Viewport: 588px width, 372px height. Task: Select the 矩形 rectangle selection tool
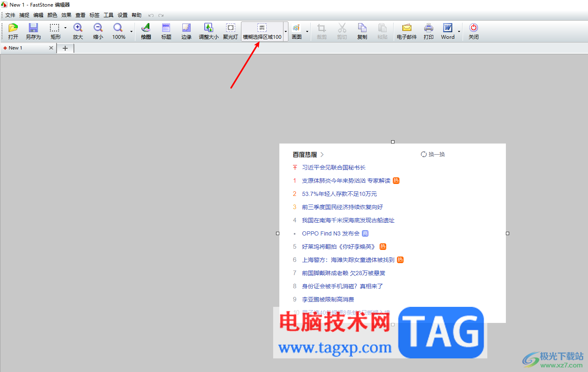[x=55, y=31]
